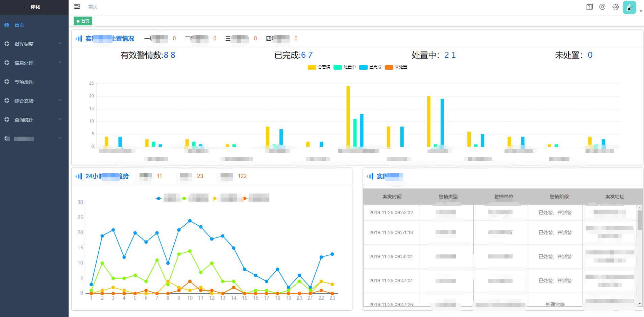Expand the 查询统计 menu chevron
Viewport: 644px width, 317px height.
(60, 119)
